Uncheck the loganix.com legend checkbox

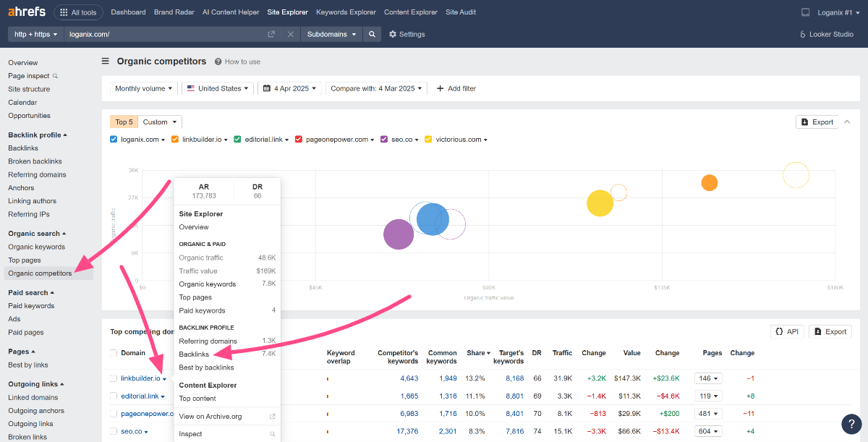[x=114, y=140]
